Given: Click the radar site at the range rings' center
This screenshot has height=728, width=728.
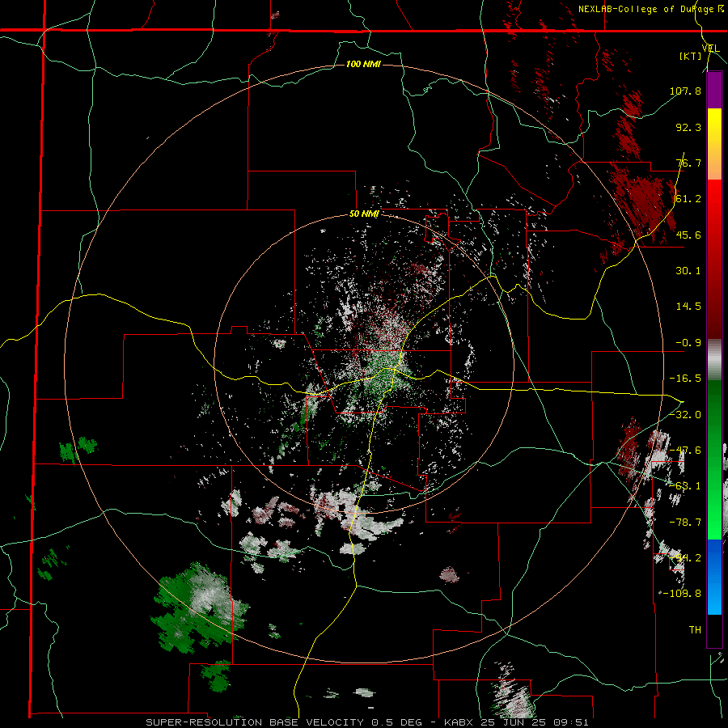Looking at the screenshot, I should pyautogui.click(x=365, y=364).
